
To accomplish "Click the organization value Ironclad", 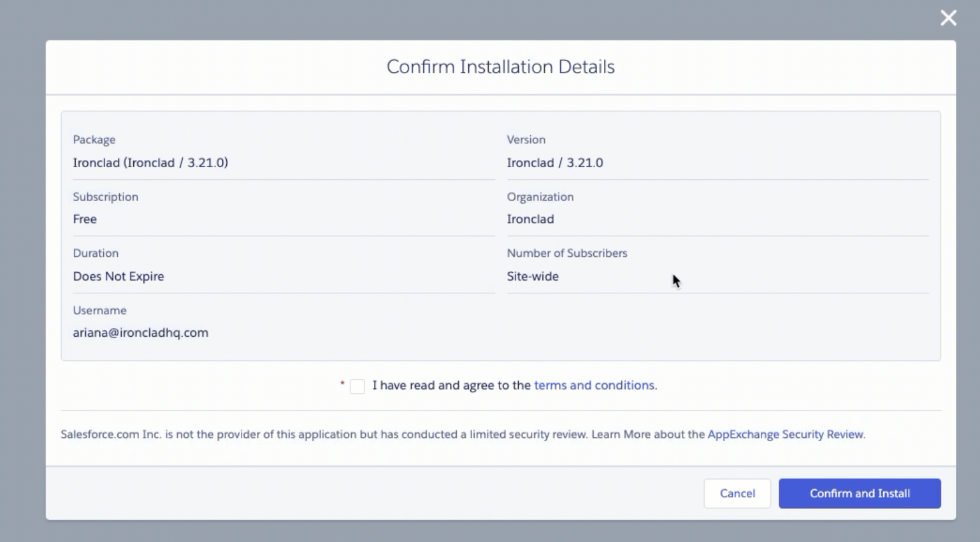I will click(530, 219).
